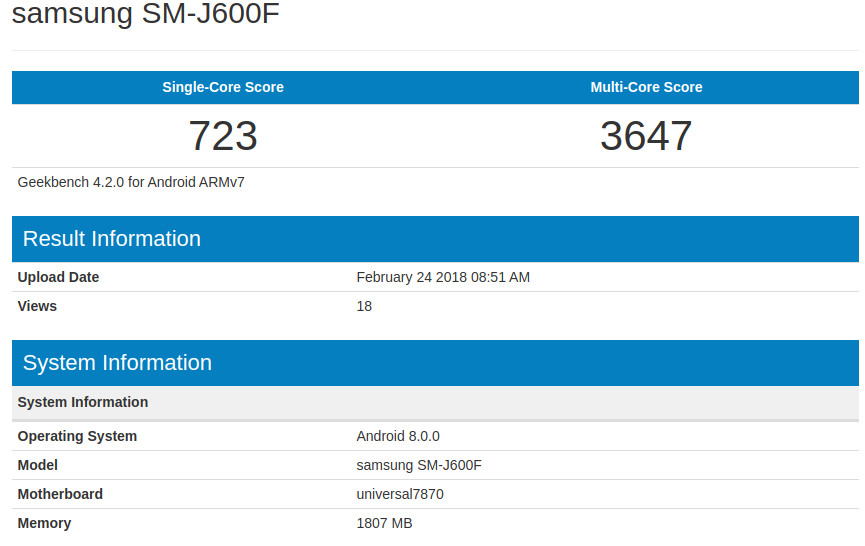Image resolution: width=865 pixels, height=546 pixels.
Task: Select the Motherboard row label
Action: click(x=60, y=494)
